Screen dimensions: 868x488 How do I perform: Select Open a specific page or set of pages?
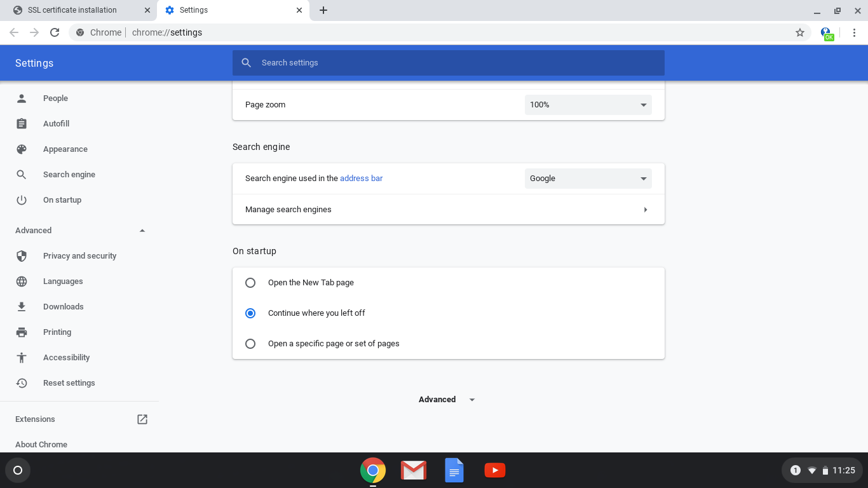point(250,343)
